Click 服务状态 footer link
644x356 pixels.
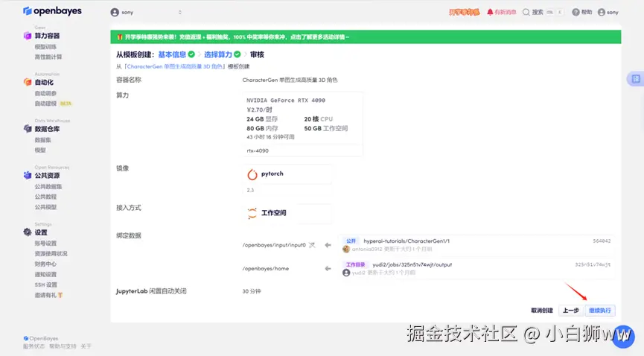click(34, 346)
